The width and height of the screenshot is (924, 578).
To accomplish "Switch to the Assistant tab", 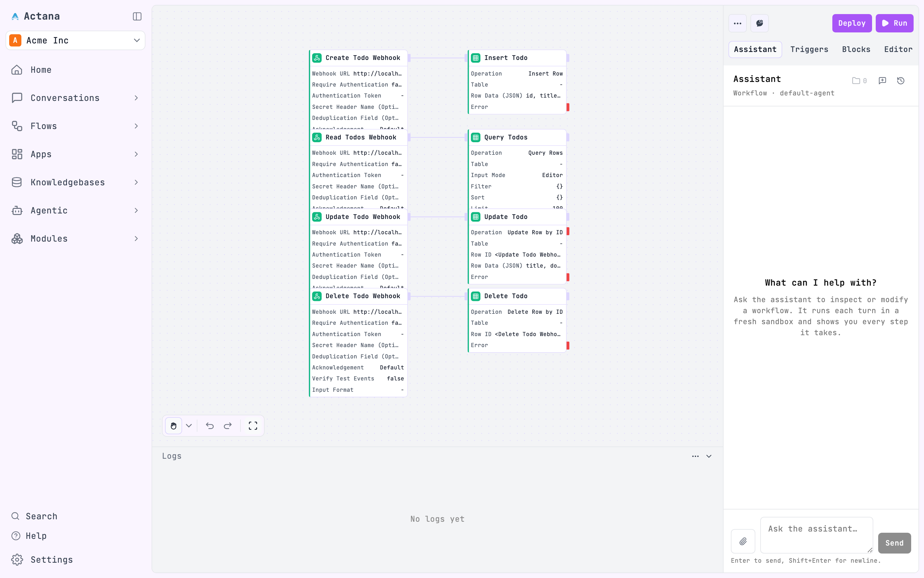I will (755, 49).
